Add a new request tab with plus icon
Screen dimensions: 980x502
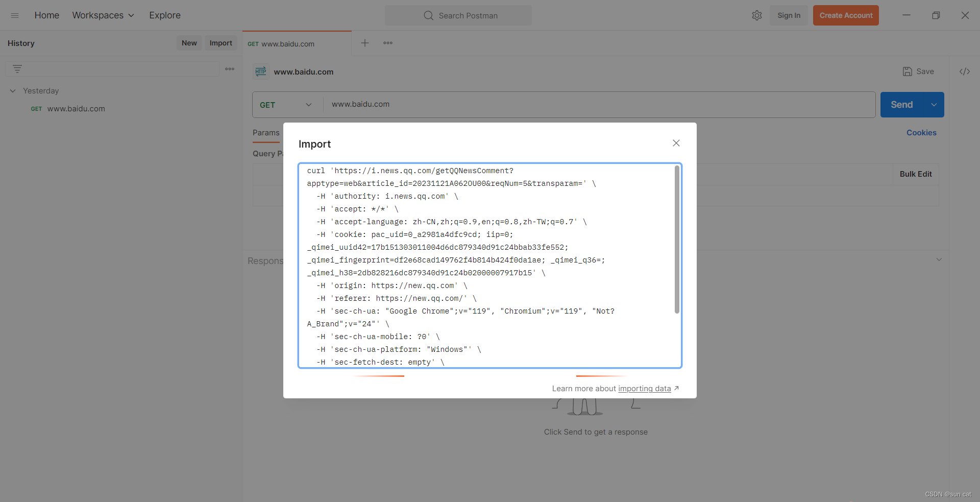(x=365, y=43)
